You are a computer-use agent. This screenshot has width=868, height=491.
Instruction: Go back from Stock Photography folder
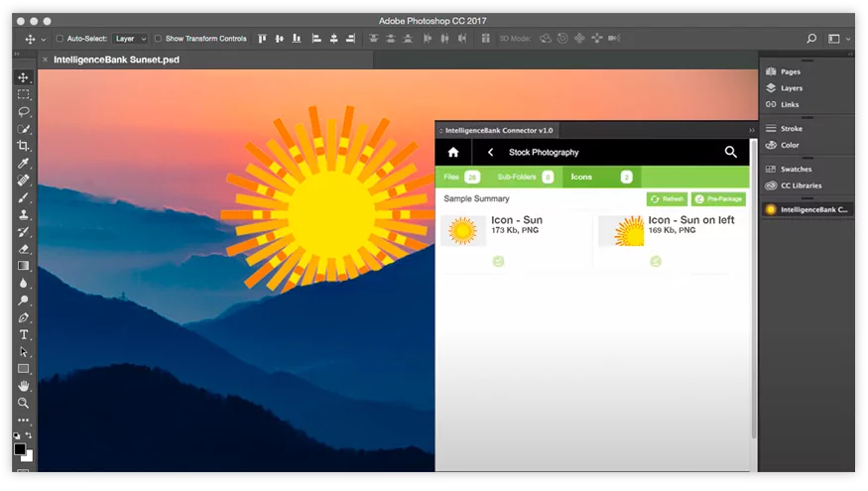coord(490,152)
